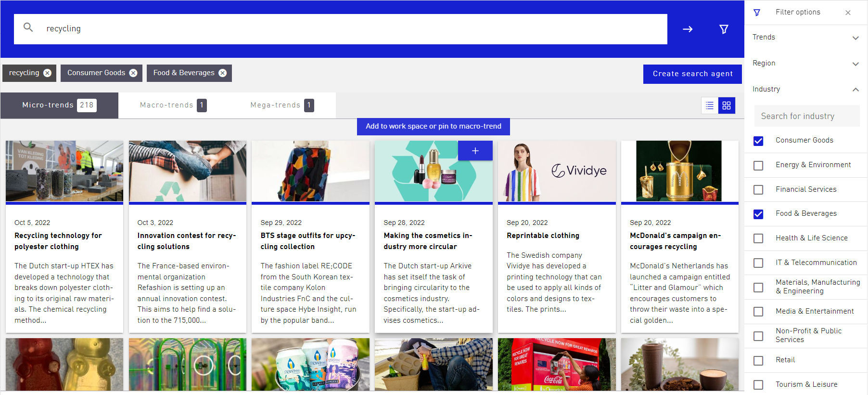868x395 pixels.
Task: Uncheck the Consumer Goods checkbox
Action: (x=758, y=141)
